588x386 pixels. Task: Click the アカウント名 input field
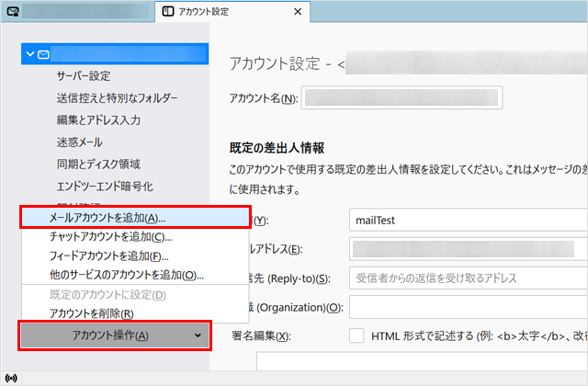(x=401, y=98)
